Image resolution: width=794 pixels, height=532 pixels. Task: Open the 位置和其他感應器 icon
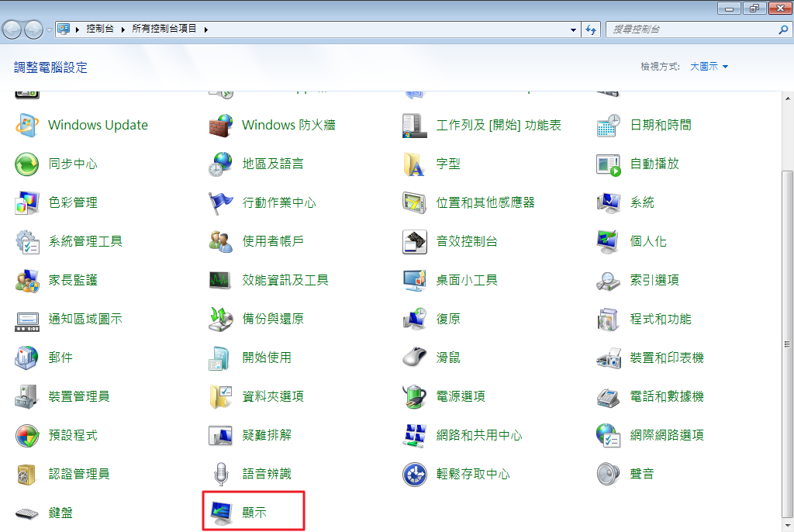(x=415, y=202)
